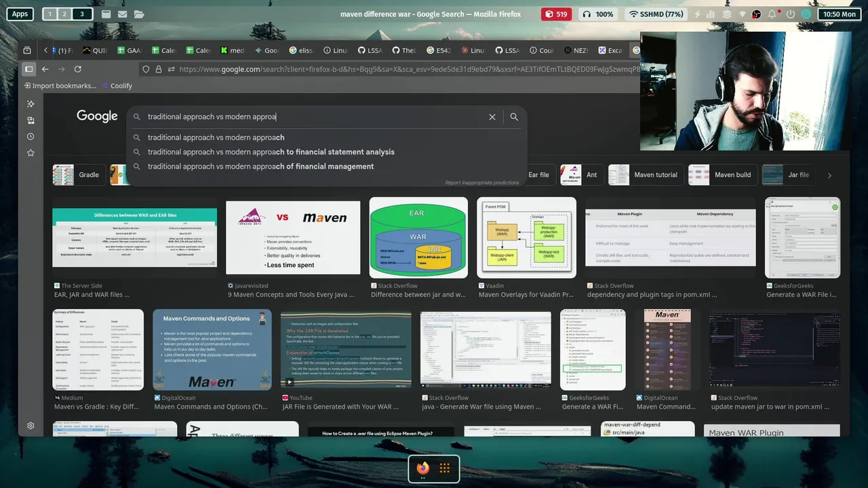Open the SSHMD Wi-Fi indicator
The width and height of the screenshot is (868, 488).
(656, 14)
